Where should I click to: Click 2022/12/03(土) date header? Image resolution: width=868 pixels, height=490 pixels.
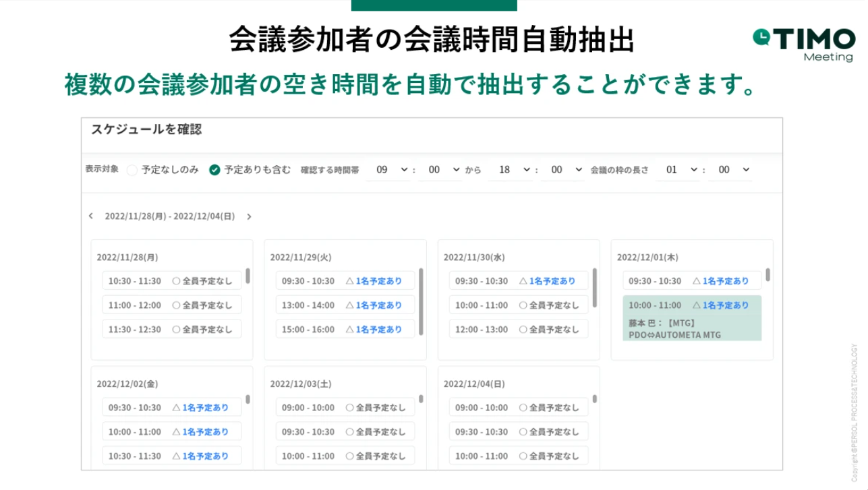point(301,384)
